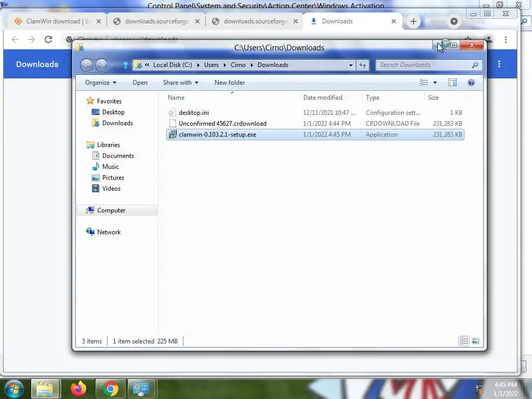Refresh the Downloads folder address bar
532x399 pixels.
click(x=363, y=65)
